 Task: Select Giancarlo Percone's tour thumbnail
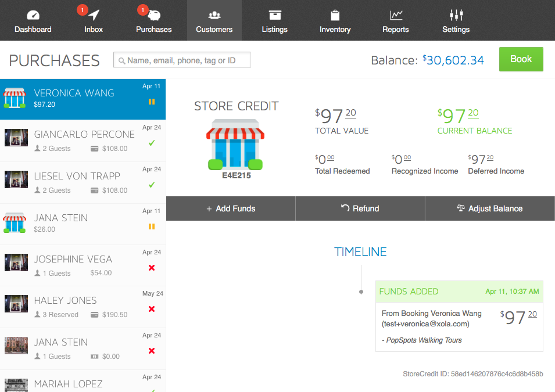(16, 137)
